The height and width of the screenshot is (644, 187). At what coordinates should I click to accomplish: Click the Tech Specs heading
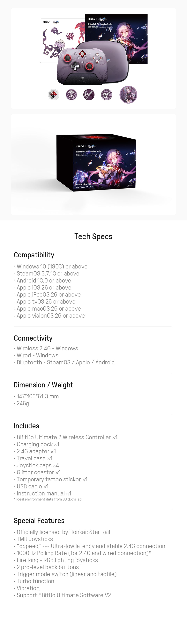93,237
